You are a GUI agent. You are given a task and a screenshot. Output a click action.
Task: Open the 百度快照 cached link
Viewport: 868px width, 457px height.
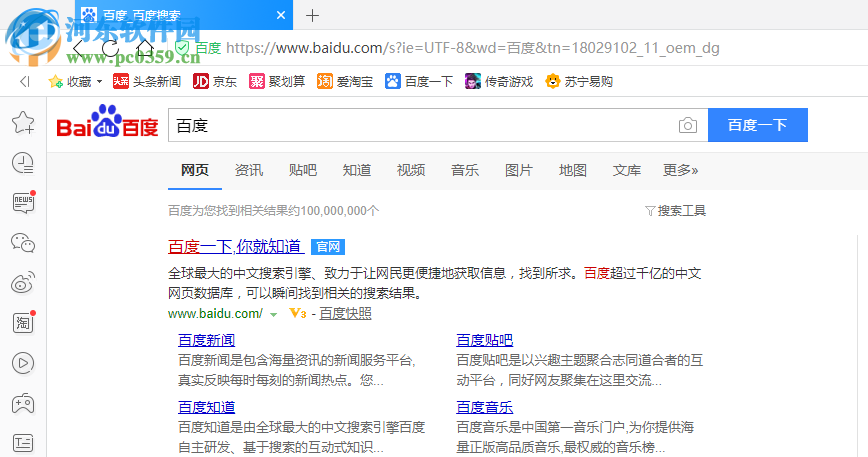pos(345,314)
